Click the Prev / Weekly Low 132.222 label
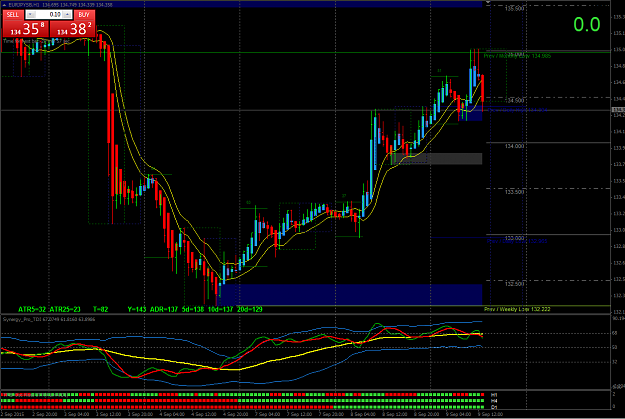The height and width of the screenshot is (419, 625). pyautogui.click(x=517, y=309)
